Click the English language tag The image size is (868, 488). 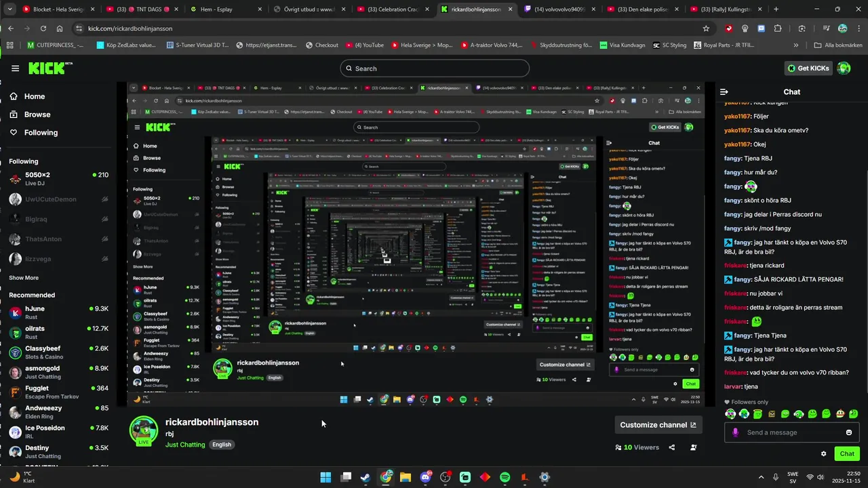222,445
